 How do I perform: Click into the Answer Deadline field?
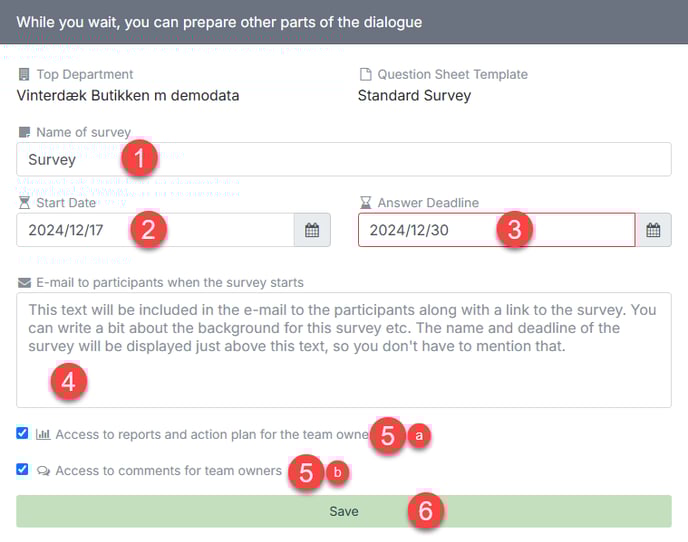[497, 230]
